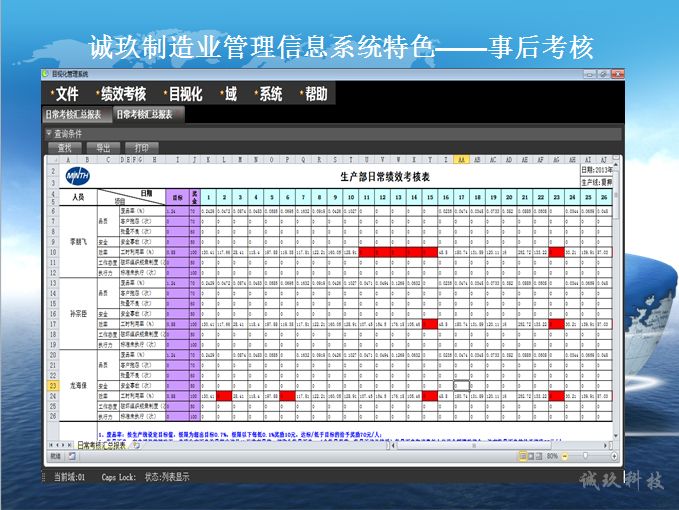The image size is (679, 510).
Task: Select row header 10
Action: [53, 252]
